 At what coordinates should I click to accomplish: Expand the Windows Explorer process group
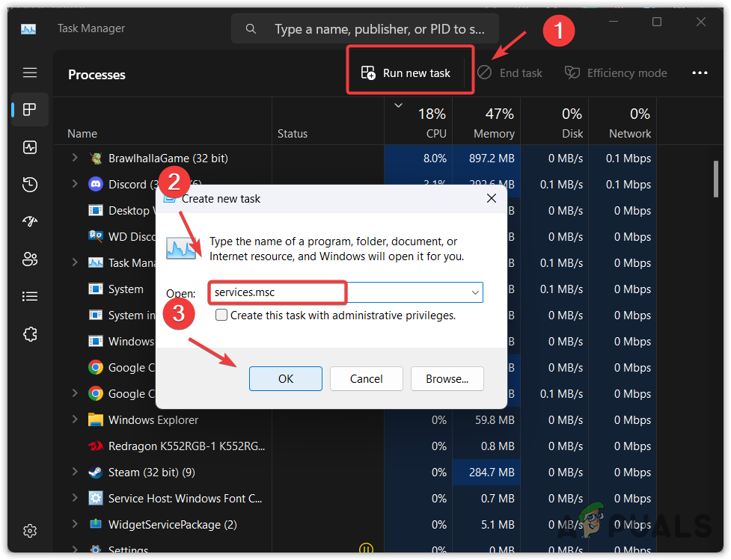75,419
